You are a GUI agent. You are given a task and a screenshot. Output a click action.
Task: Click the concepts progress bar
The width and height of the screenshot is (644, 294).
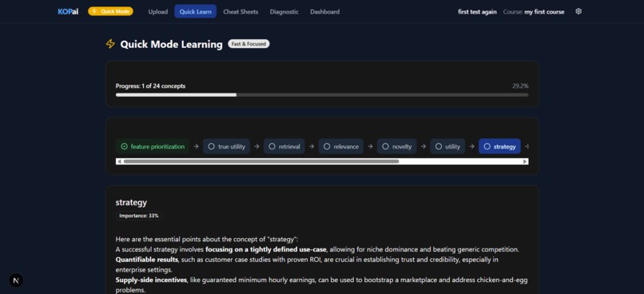click(322, 95)
